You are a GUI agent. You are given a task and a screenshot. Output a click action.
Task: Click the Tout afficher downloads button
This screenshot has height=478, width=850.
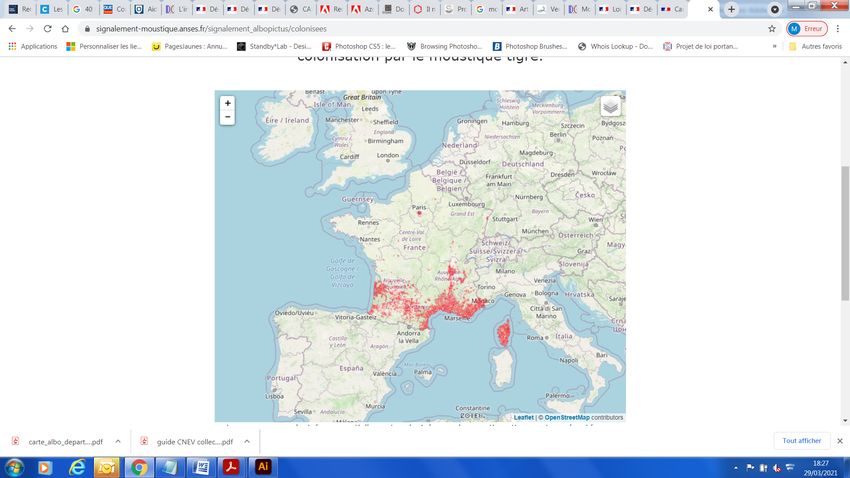coord(801,441)
